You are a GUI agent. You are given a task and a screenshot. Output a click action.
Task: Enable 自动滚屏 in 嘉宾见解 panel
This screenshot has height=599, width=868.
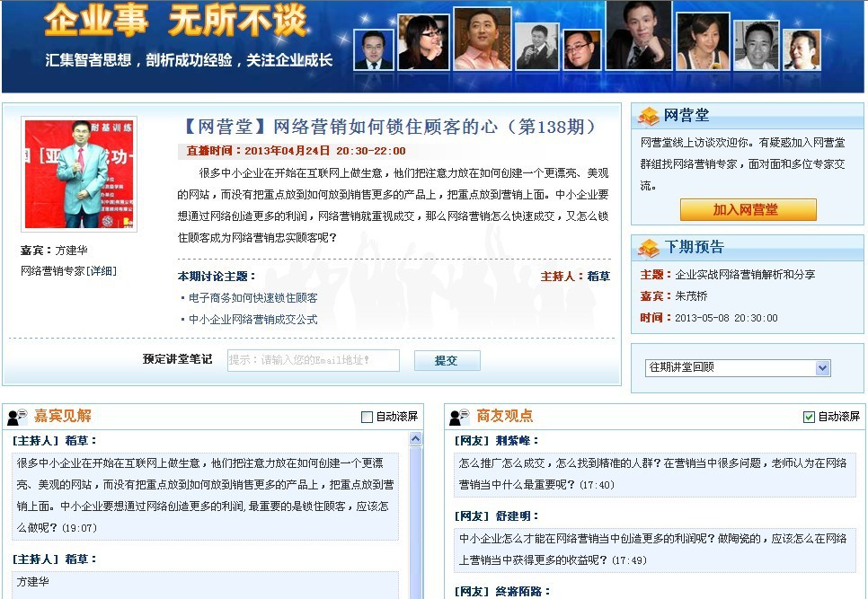pyautogui.click(x=367, y=417)
